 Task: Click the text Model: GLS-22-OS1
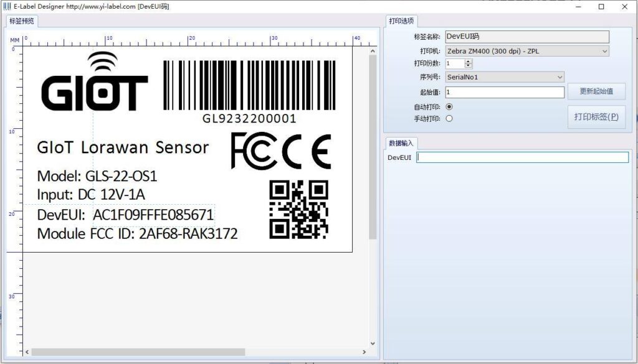[97, 176]
